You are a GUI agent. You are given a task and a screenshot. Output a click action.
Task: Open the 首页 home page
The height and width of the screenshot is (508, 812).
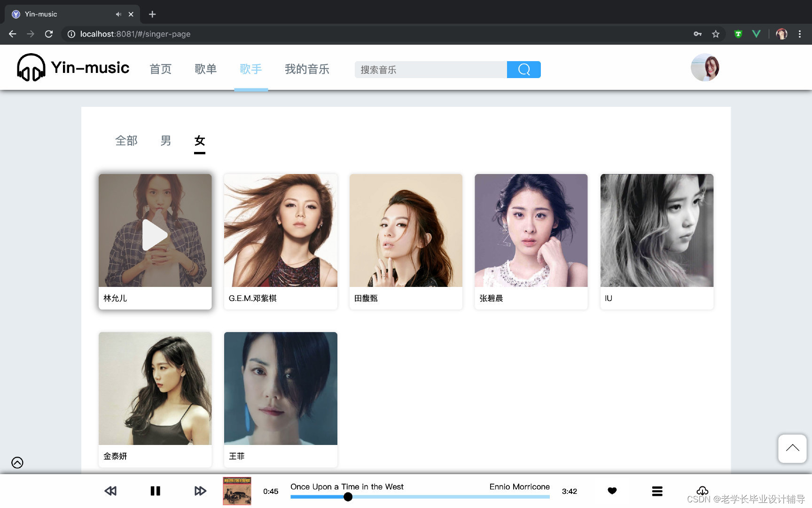point(160,69)
